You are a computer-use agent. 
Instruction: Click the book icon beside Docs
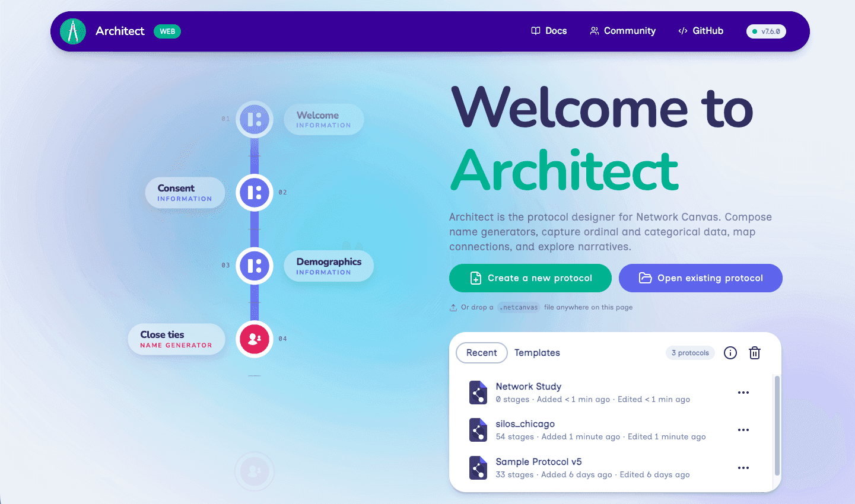(536, 31)
